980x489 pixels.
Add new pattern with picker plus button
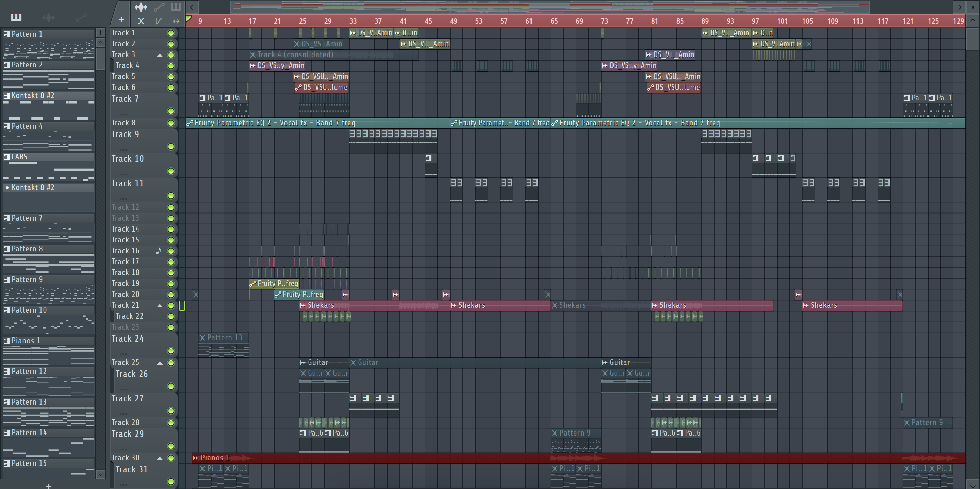pos(49,486)
